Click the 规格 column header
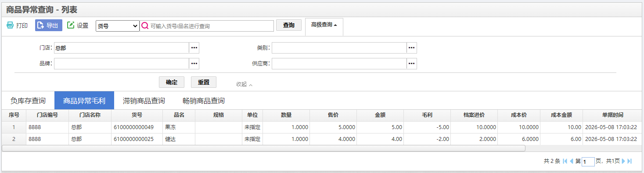 tap(219, 115)
